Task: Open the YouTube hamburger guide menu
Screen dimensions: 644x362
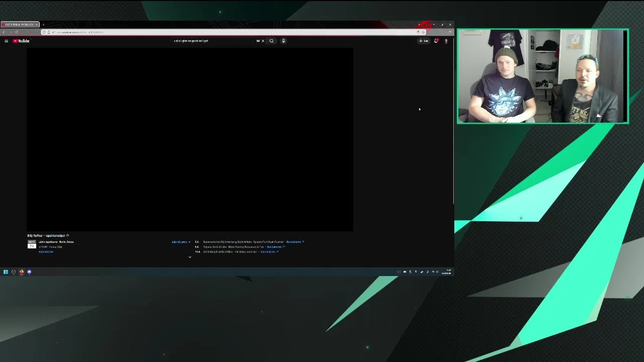Action: [x=6, y=41]
